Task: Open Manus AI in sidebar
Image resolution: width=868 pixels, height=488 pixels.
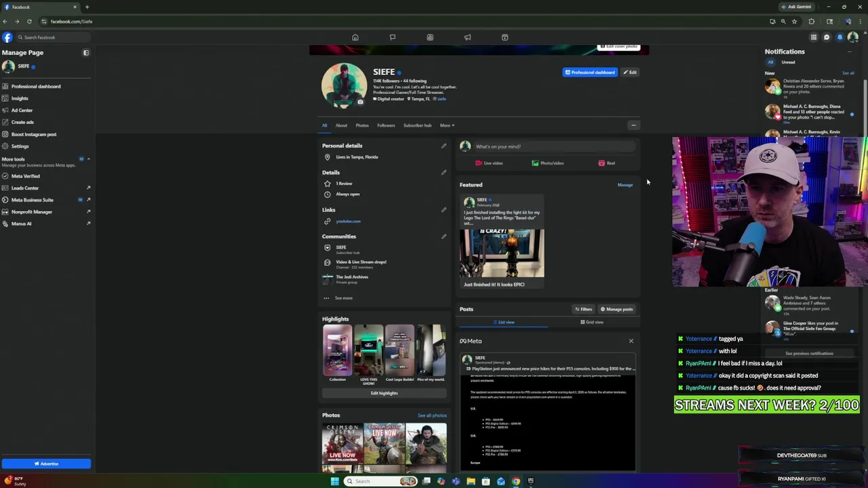Action: point(45,224)
